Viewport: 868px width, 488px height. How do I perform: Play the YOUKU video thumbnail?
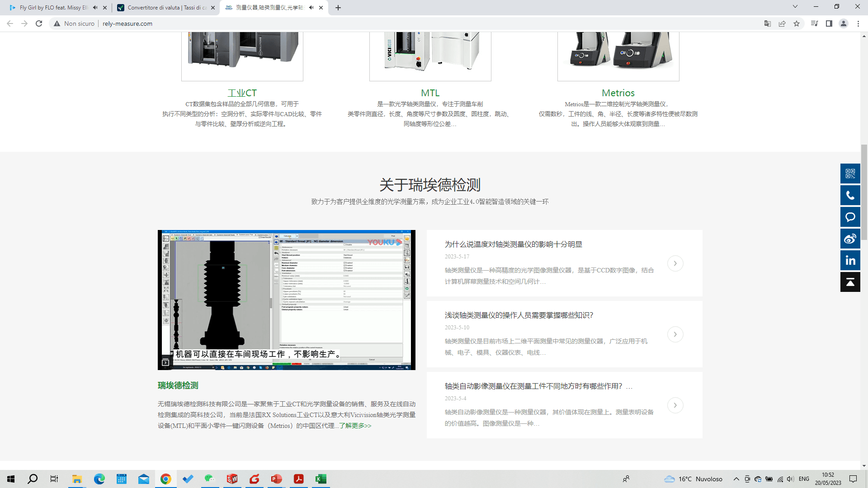[286, 300]
